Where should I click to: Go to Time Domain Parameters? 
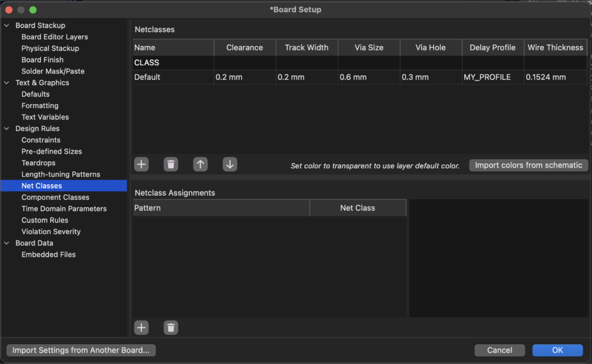(x=64, y=208)
